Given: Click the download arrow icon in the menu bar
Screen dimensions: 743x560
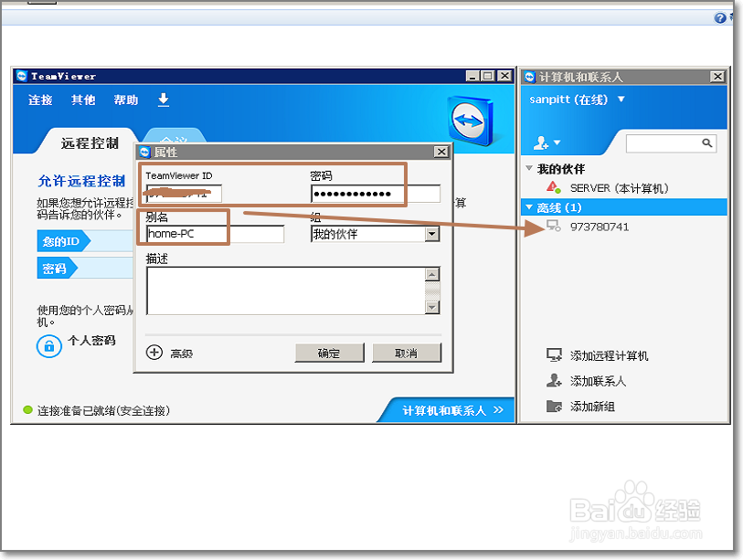Looking at the screenshot, I should click(163, 100).
